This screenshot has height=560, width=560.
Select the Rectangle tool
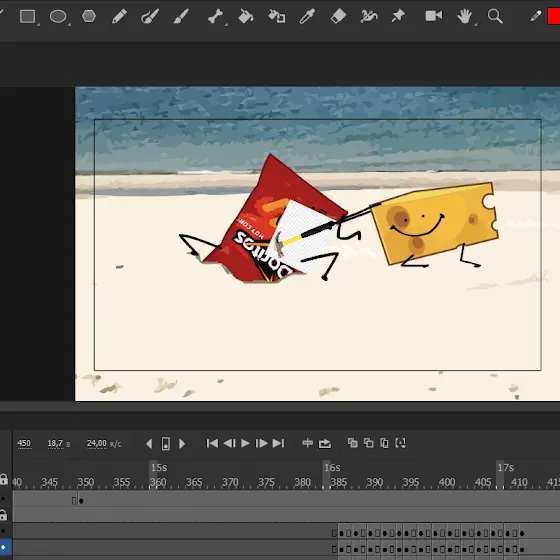click(x=27, y=16)
